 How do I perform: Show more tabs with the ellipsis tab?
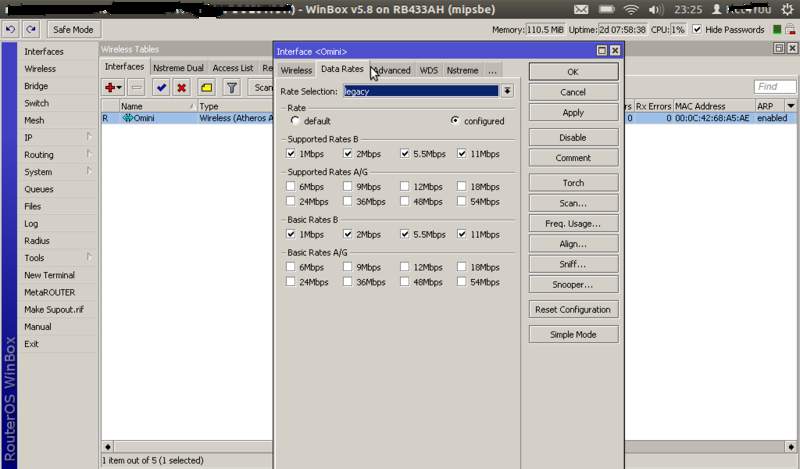coord(492,70)
